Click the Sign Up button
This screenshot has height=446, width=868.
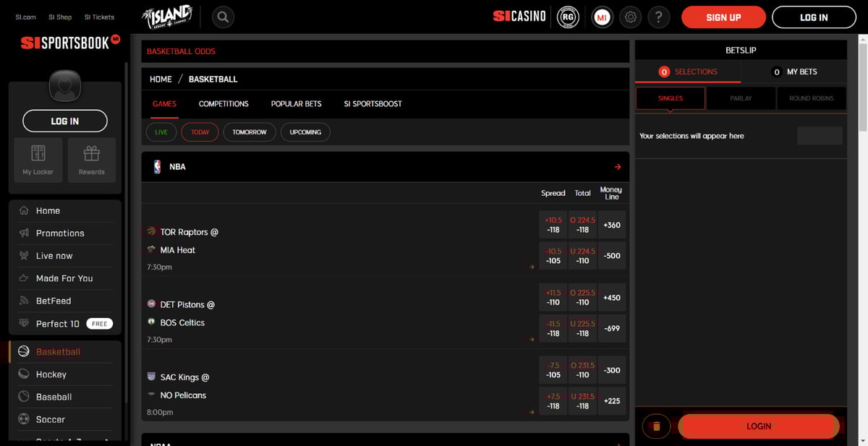[x=723, y=17]
